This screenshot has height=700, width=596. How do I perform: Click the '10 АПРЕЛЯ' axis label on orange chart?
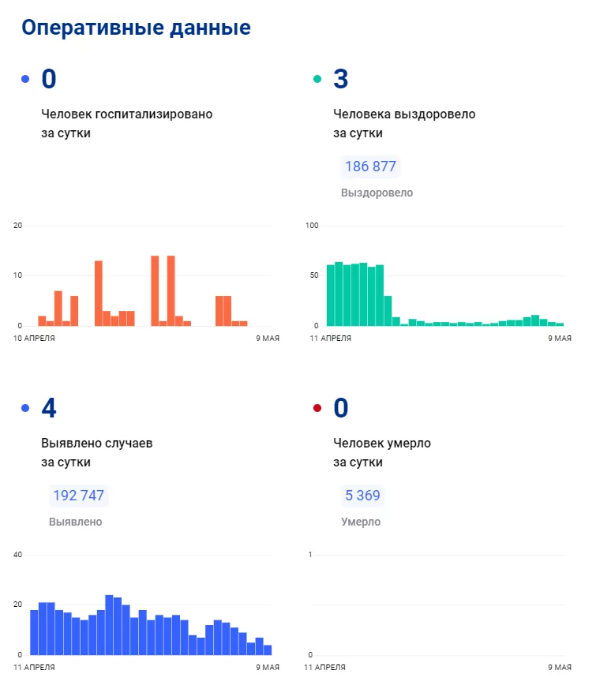[34, 339]
